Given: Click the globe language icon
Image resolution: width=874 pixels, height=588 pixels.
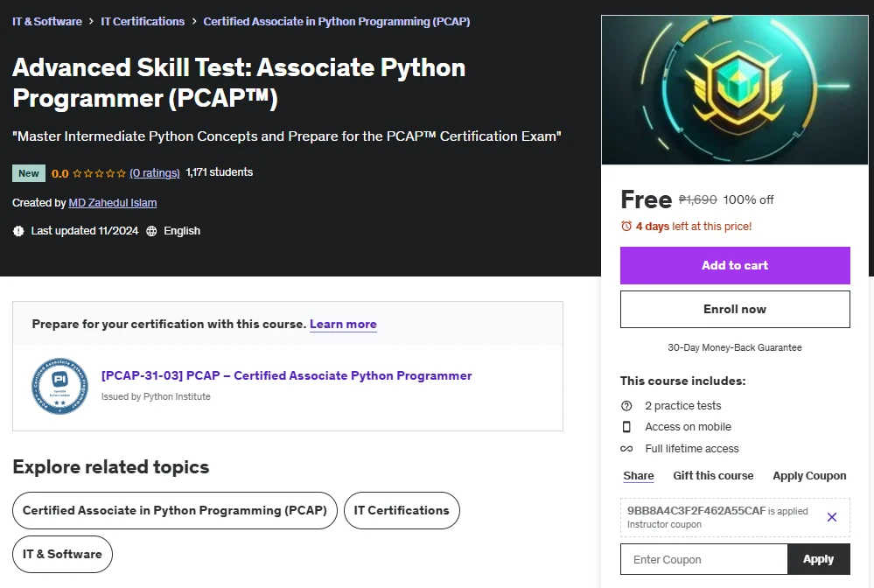Looking at the screenshot, I should tap(151, 231).
